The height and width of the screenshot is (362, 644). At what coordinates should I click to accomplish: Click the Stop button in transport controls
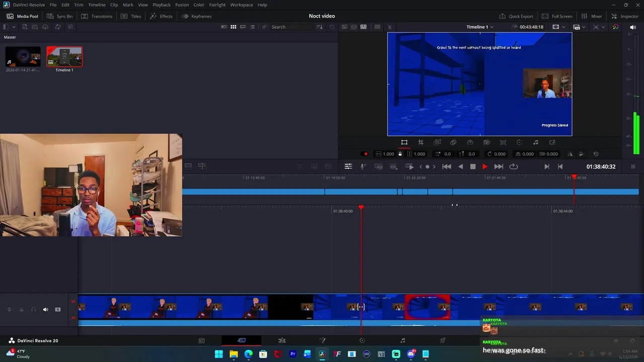click(473, 166)
